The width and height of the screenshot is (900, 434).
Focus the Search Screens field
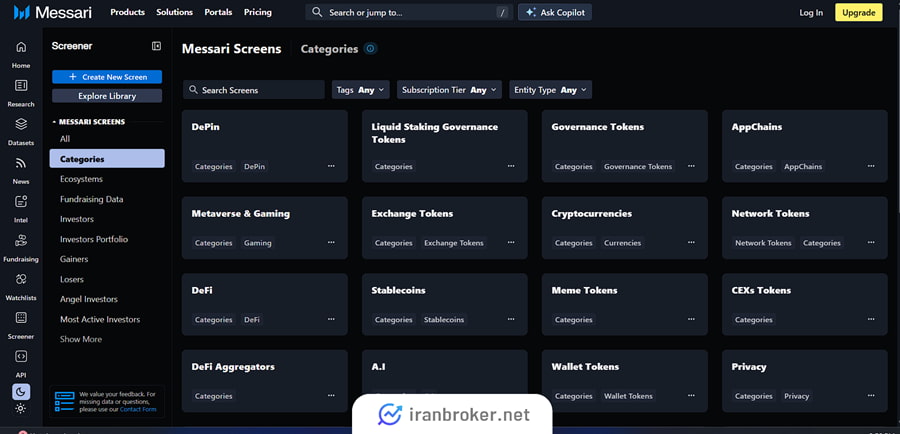pos(254,90)
